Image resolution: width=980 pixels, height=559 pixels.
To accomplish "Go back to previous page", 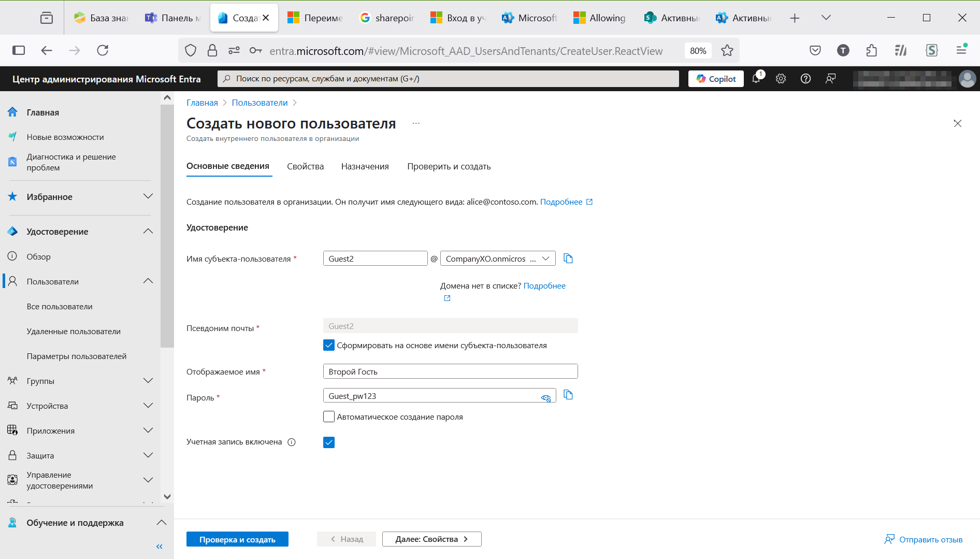I will pyautogui.click(x=47, y=50).
